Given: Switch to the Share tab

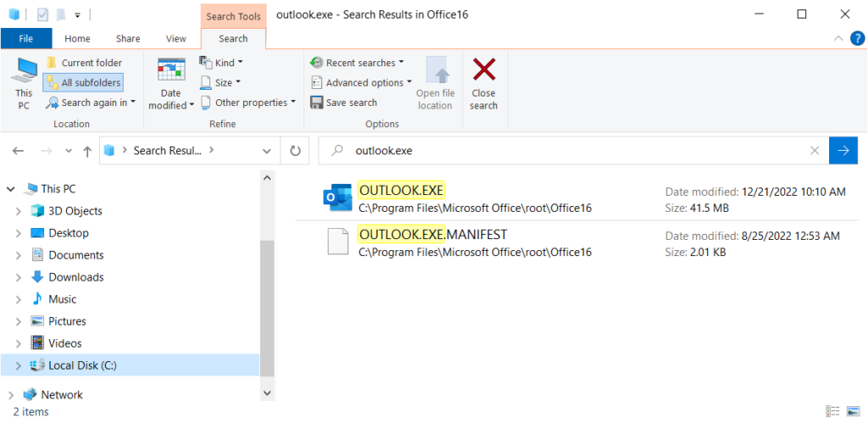Looking at the screenshot, I should click(x=128, y=38).
